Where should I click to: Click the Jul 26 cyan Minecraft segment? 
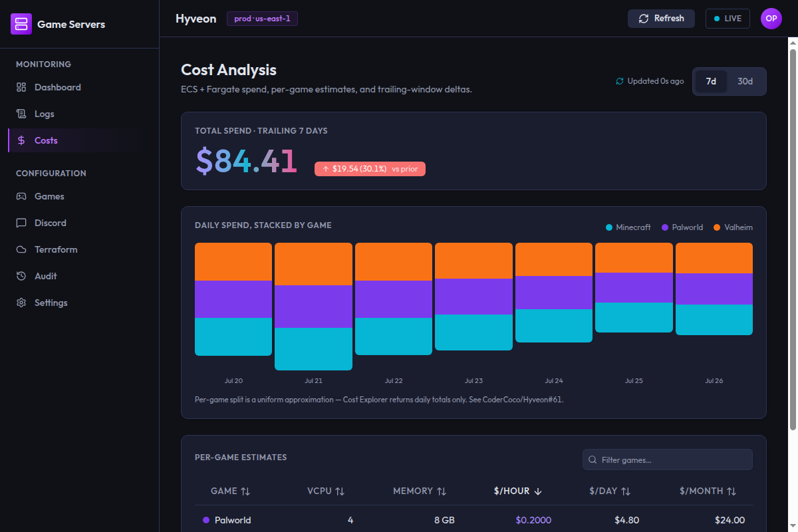click(714, 320)
